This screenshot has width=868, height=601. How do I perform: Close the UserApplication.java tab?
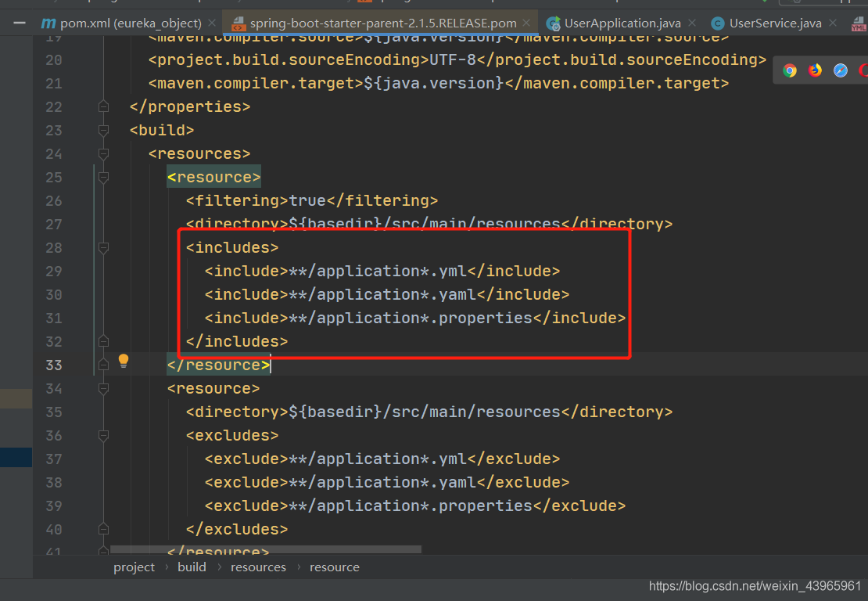(692, 23)
